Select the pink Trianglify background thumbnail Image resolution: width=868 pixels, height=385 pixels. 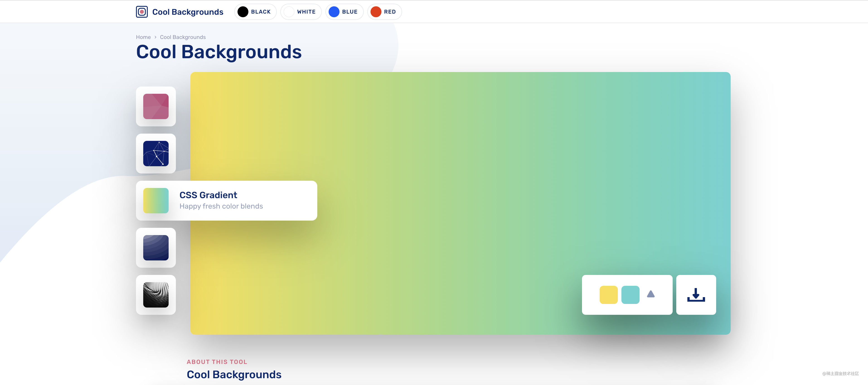156,106
